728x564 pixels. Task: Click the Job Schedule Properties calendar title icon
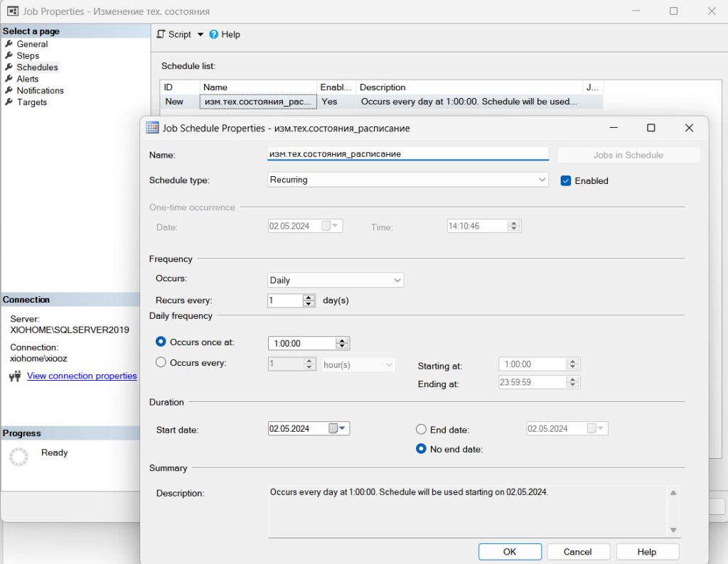click(x=152, y=128)
